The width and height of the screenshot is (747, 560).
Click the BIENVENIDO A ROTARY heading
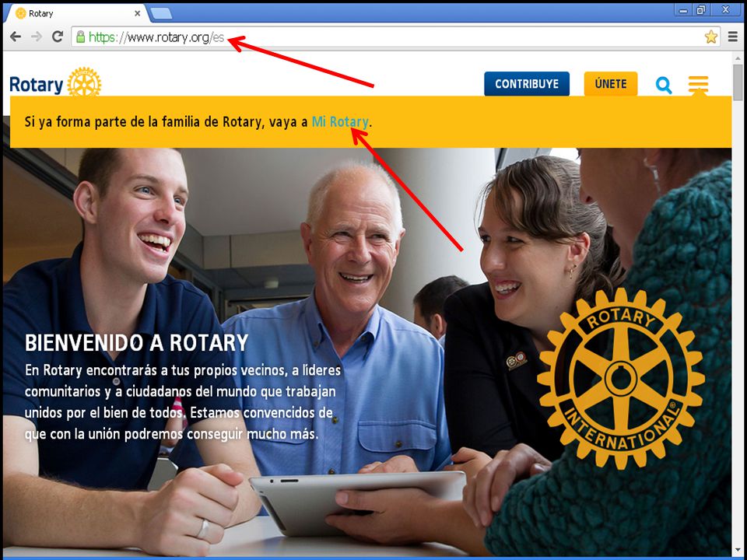(137, 342)
